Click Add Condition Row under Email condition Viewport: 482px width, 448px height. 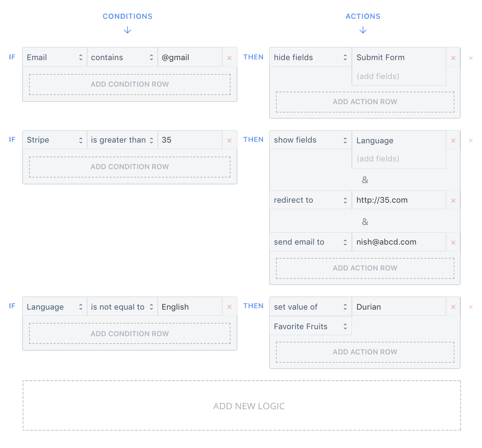[130, 84]
